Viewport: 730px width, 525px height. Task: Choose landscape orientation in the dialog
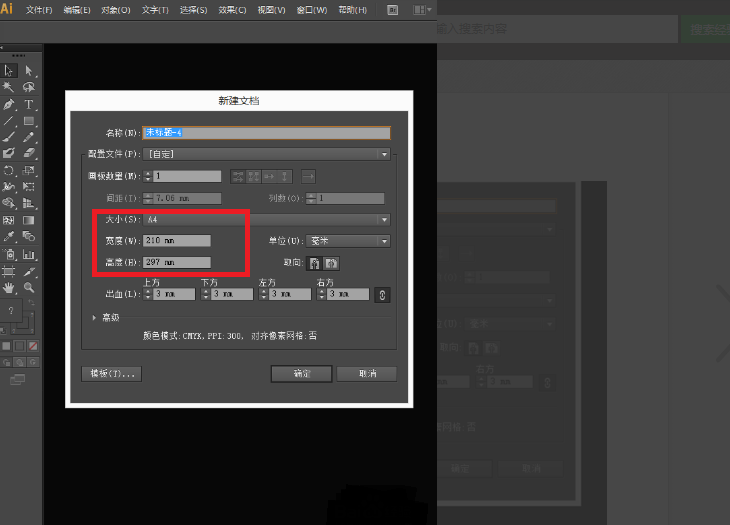[331, 263]
